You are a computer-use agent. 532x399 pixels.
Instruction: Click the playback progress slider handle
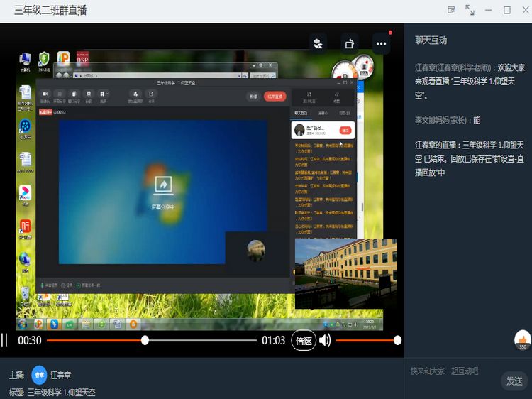pyautogui.click(x=145, y=341)
